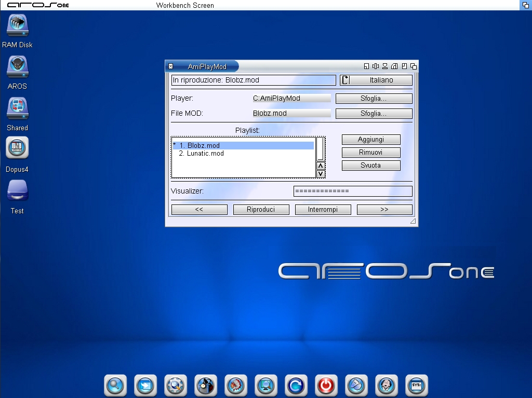The width and height of the screenshot is (532, 398).
Task: Click the SYS: shell dock icon
Action: [416, 386]
